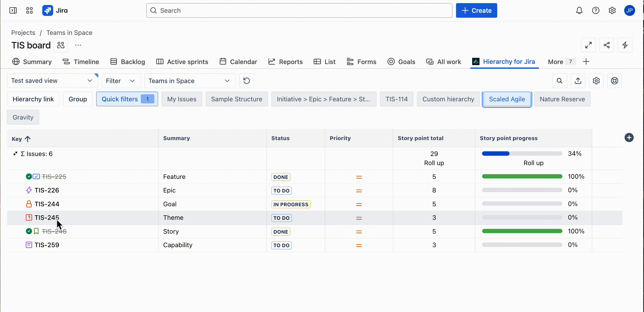The width and height of the screenshot is (644, 312).
Task: Open notifications bell
Action: [579, 10]
